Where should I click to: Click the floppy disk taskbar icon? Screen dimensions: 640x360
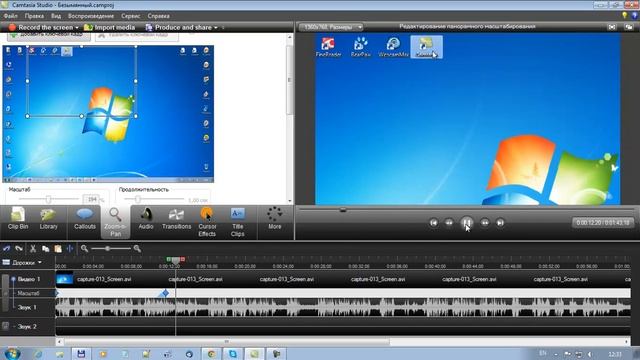click(81, 354)
